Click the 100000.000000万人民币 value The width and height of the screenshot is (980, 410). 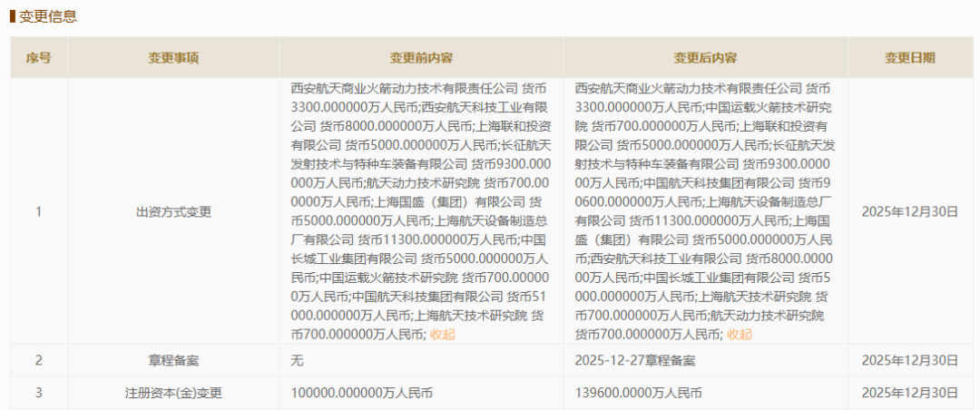[362, 393]
